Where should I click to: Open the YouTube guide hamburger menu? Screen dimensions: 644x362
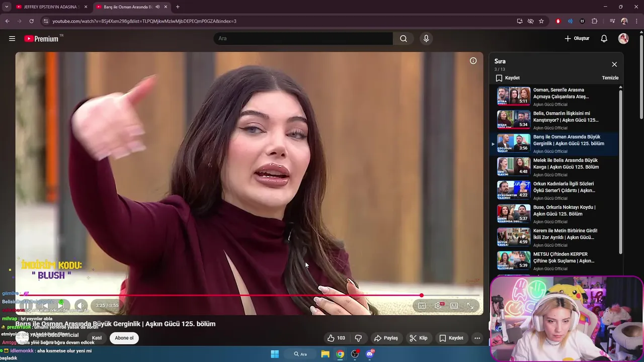click(x=12, y=38)
